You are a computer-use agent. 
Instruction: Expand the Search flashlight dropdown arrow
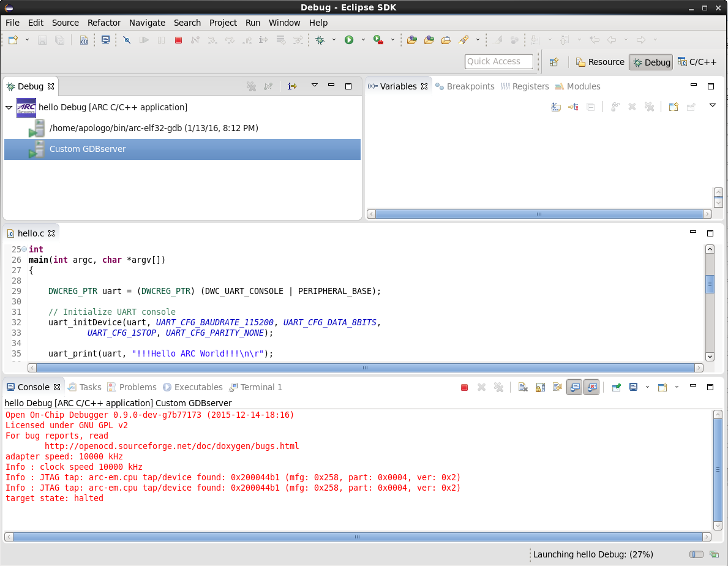tap(478, 40)
